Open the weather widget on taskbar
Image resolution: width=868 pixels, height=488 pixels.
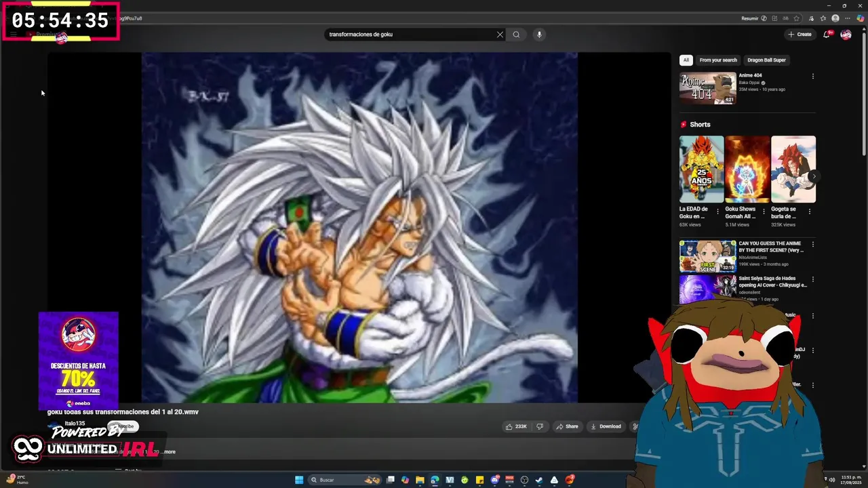coord(16,479)
